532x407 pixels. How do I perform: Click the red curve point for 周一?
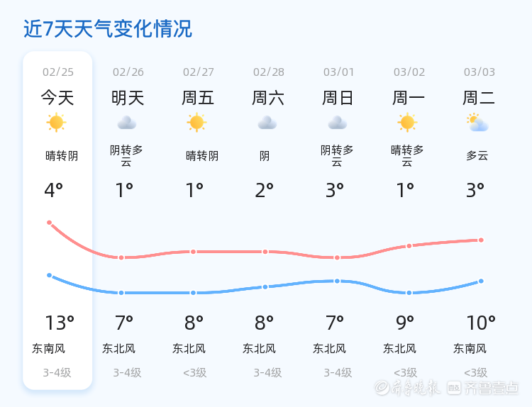click(409, 246)
